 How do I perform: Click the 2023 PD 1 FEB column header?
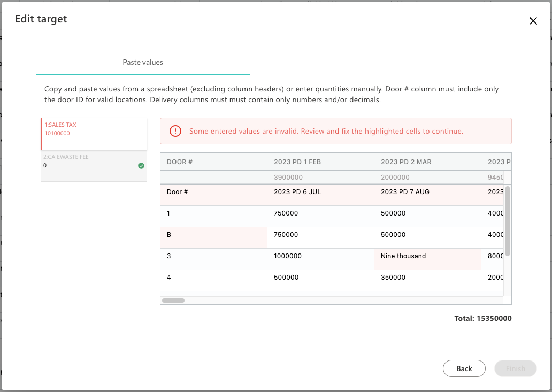(321, 162)
